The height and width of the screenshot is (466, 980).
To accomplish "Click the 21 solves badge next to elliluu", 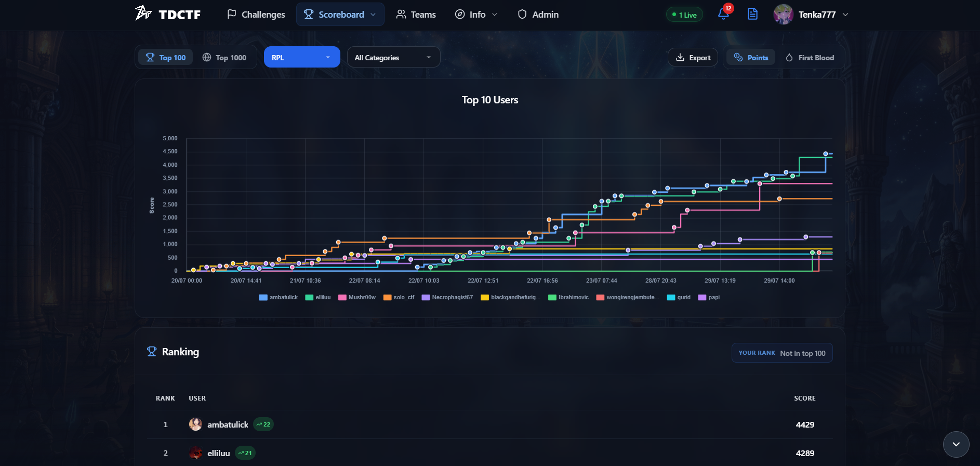I will [x=245, y=453].
